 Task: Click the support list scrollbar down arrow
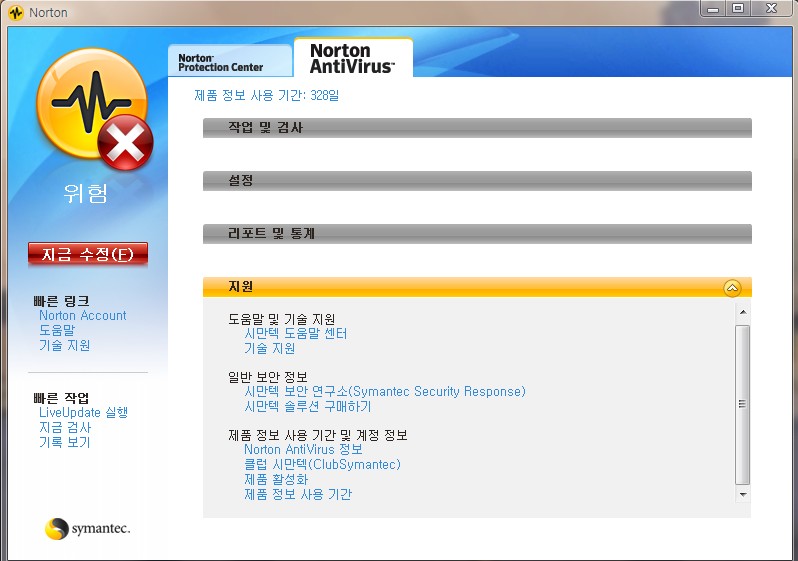click(743, 494)
